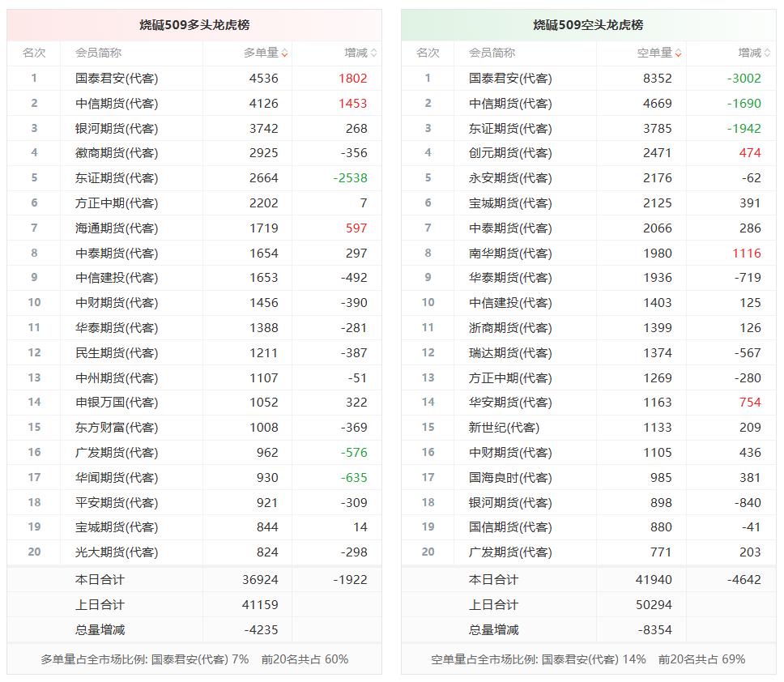Select short position value 8352
The width and height of the screenshot is (784, 682).
[658, 79]
